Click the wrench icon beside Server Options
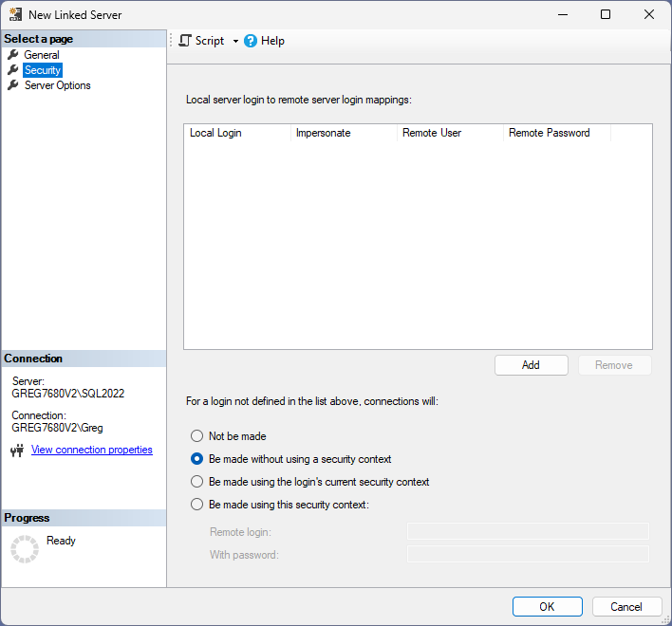Image resolution: width=672 pixels, height=626 pixels. pos(13,85)
